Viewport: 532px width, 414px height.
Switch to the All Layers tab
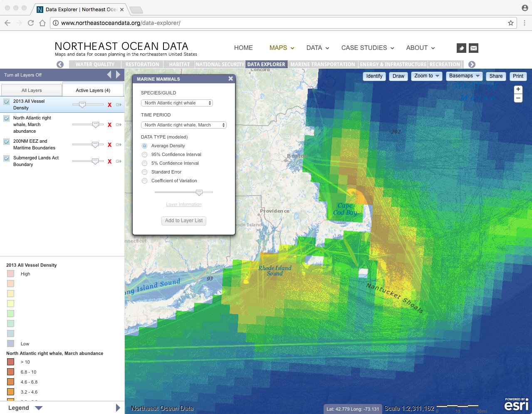(32, 90)
